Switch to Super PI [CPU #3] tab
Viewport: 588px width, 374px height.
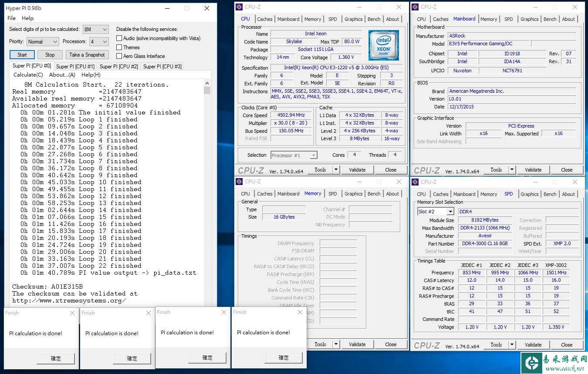(162, 67)
